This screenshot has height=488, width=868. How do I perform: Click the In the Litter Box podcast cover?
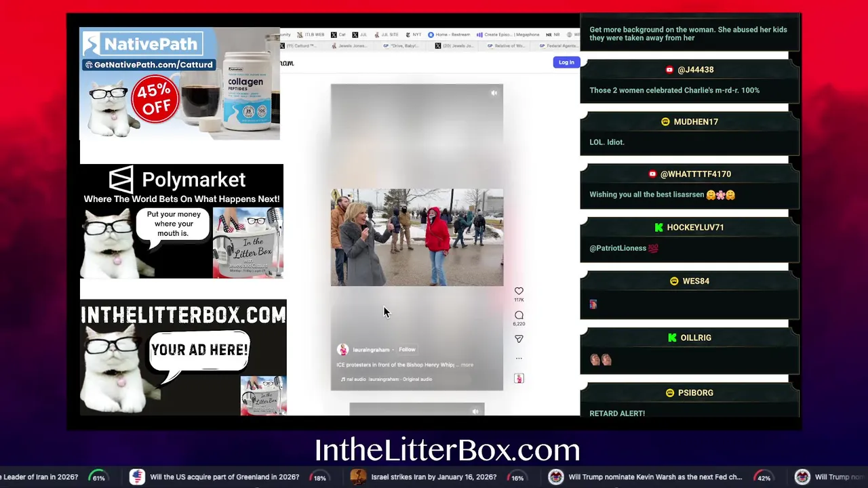pos(248,243)
